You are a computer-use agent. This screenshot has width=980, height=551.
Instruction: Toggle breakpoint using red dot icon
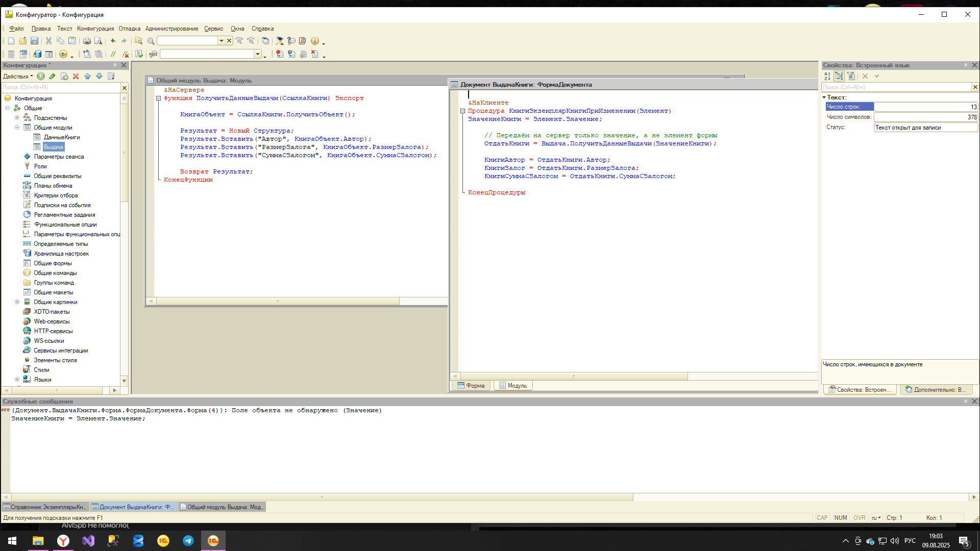point(279,54)
